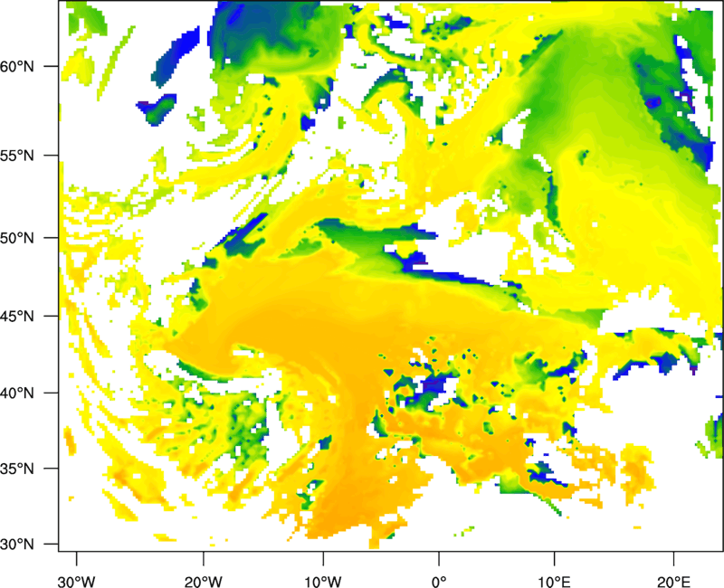Viewport: 724px width, 588px height.
Task: Click the 30°W longitude label
Action: click(77, 582)
